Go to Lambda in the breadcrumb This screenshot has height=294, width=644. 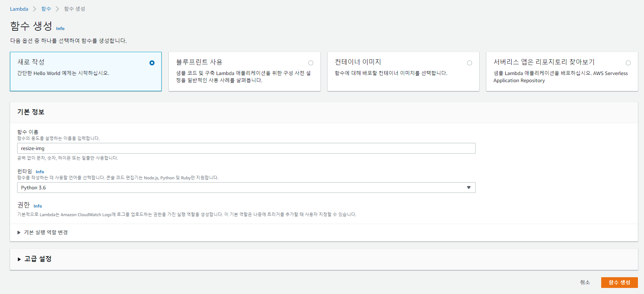click(x=19, y=9)
